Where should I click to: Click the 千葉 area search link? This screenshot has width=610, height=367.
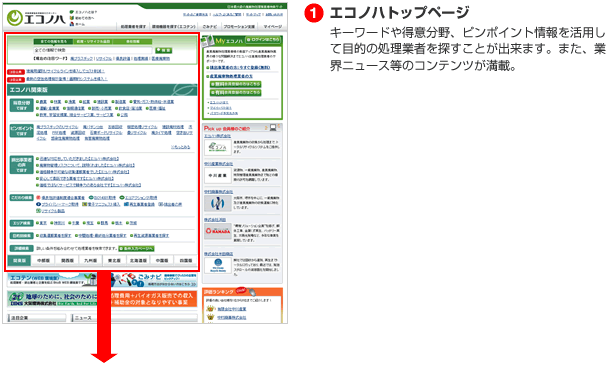click(75, 223)
